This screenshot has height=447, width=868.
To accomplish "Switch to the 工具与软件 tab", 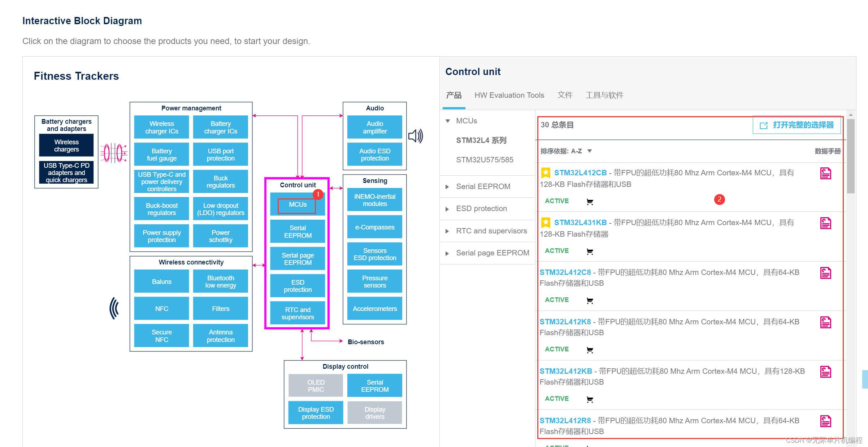I will 604,95.
